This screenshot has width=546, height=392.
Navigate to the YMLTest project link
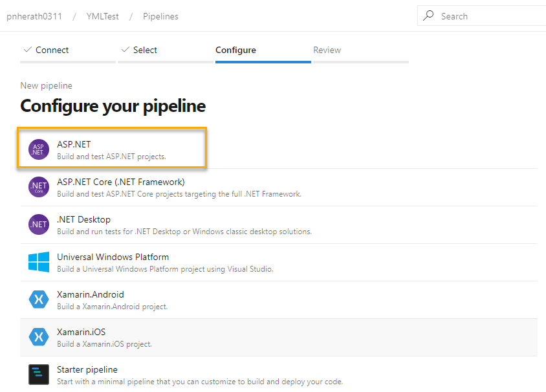coord(102,16)
